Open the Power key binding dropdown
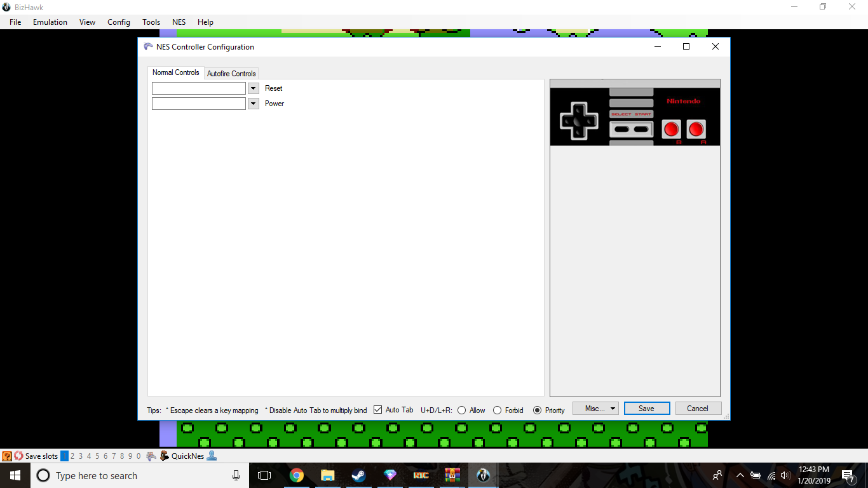 click(x=252, y=103)
